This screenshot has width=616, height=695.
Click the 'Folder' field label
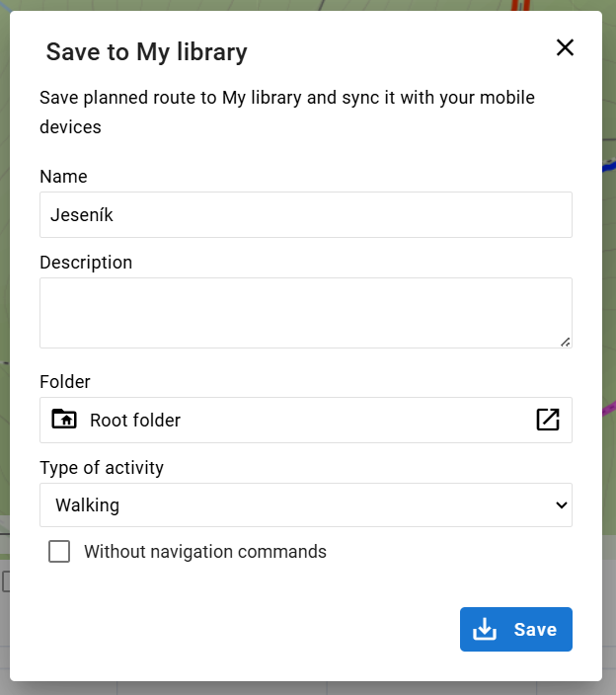coord(65,381)
